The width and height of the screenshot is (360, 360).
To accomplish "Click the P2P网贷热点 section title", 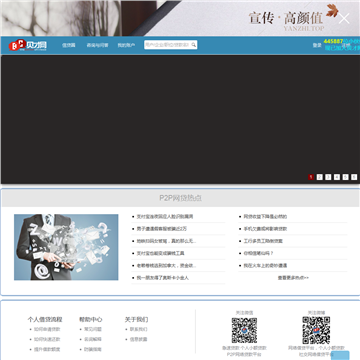I will pos(180,198).
